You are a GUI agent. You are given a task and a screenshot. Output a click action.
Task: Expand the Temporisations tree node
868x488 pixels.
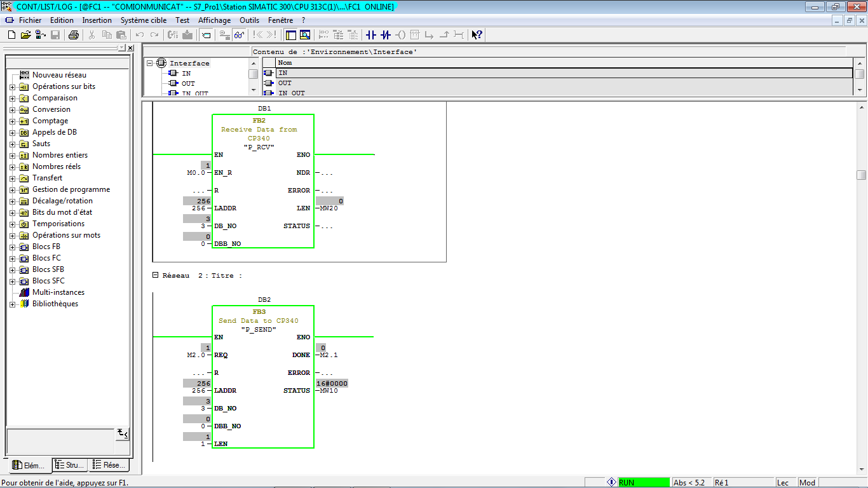pos(13,224)
